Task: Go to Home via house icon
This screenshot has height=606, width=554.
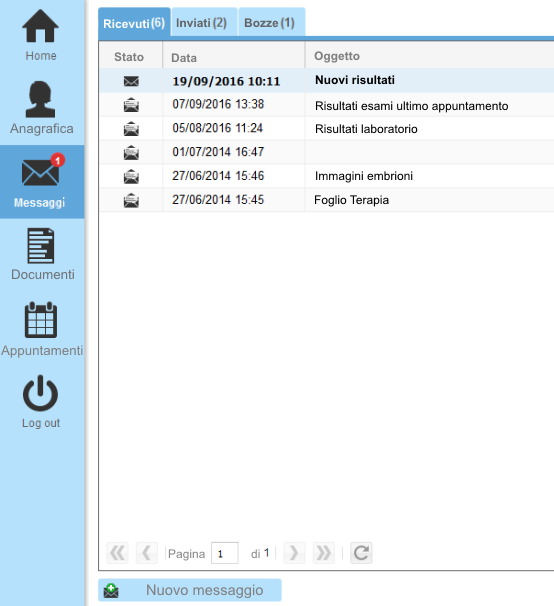Action: point(40,26)
